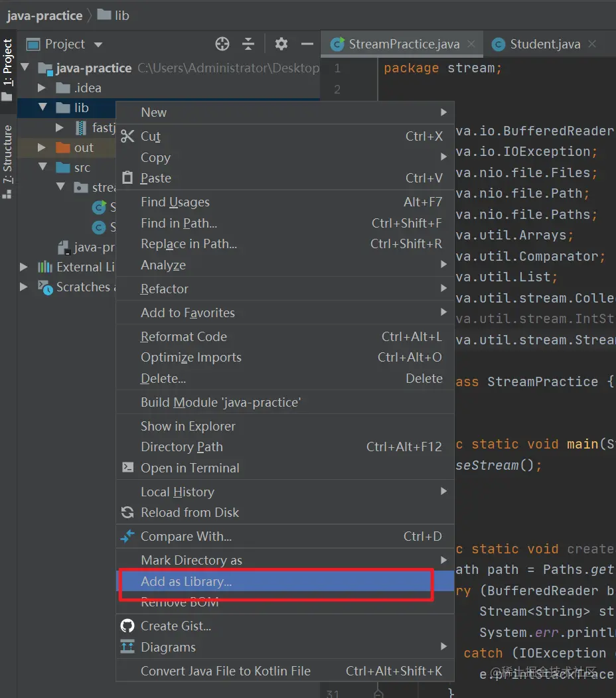Select Reformat Code
The height and width of the screenshot is (698, 616).
pos(285,336)
